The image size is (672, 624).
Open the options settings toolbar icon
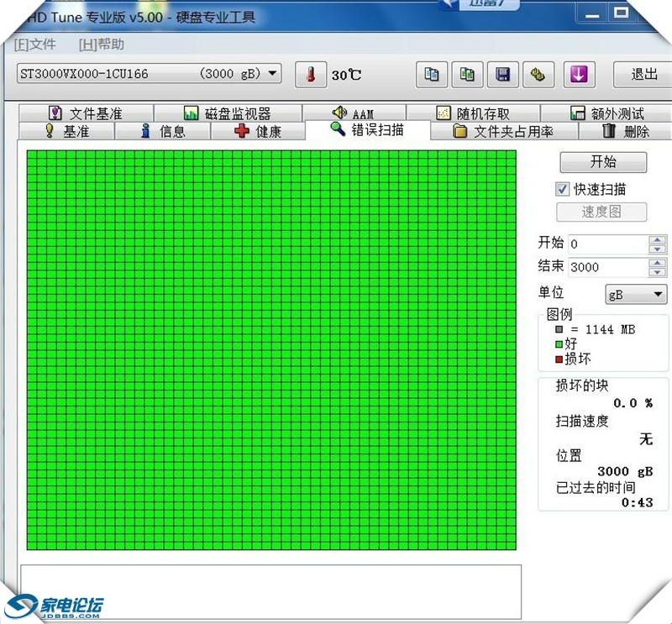(538, 75)
